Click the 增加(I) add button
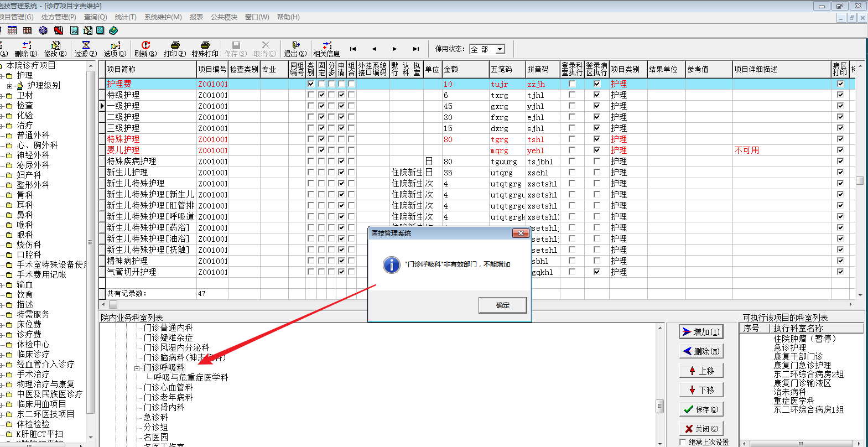 pyautogui.click(x=701, y=332)
